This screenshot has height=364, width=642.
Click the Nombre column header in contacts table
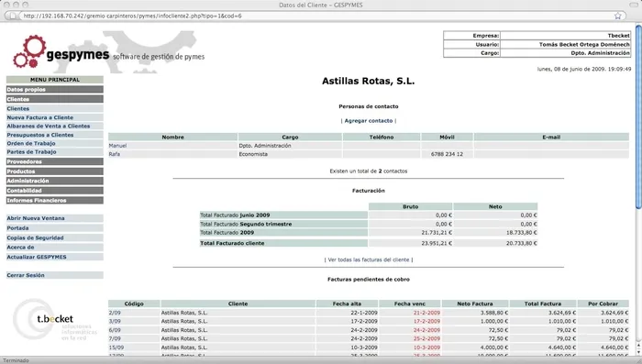tap(172, 138)
